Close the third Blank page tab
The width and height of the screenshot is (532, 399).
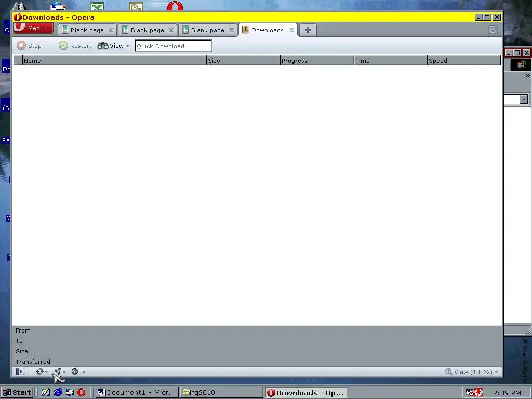click(231, 30)
